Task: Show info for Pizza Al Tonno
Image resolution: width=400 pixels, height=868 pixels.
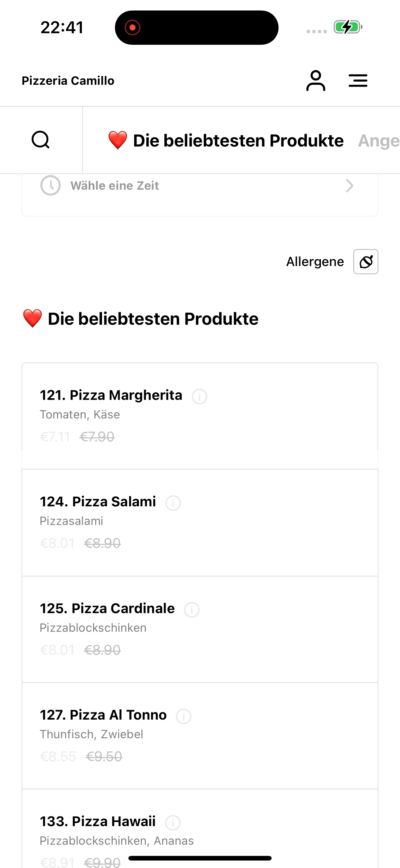Action: tap(184, 716)
